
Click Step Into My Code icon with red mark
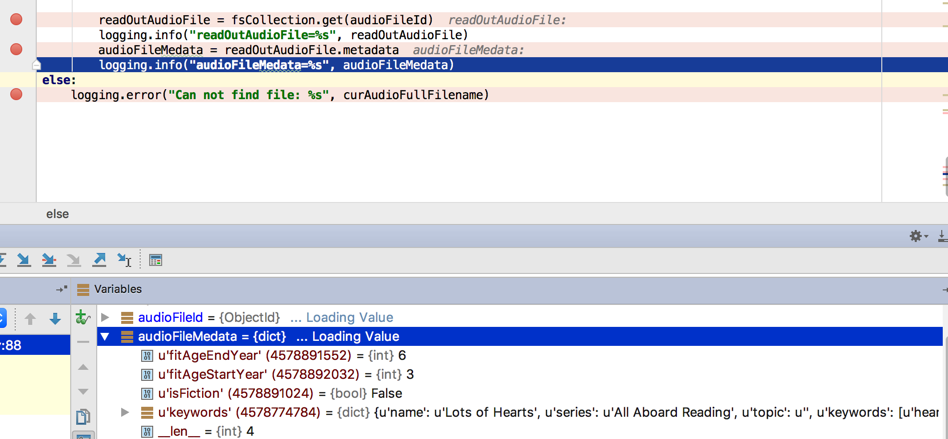pyautogui.click(x=48, y=260)
